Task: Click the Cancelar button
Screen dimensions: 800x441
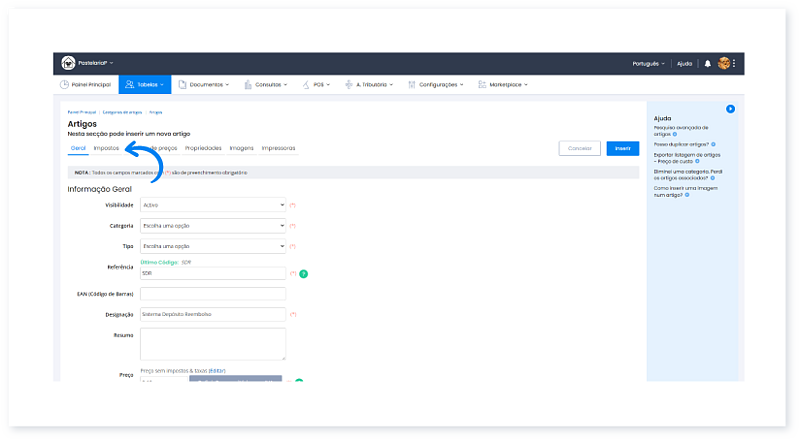Action: [x=579, y=148]
